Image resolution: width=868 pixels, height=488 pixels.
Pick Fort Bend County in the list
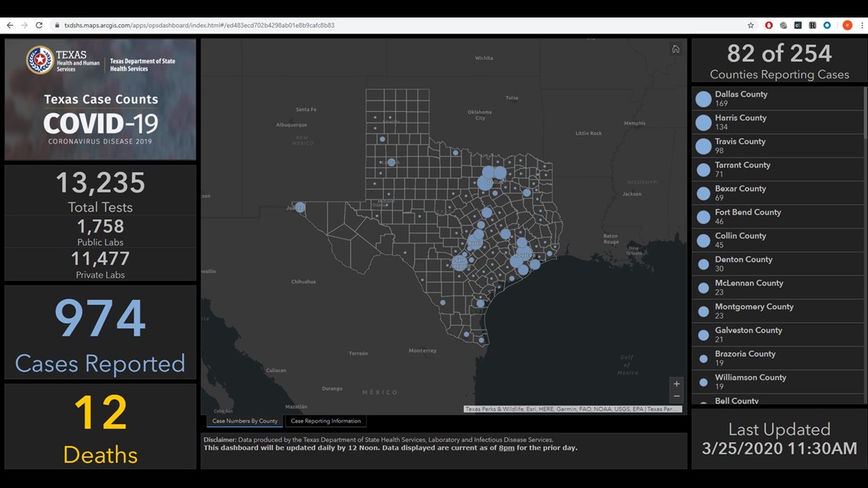point(778,217)
